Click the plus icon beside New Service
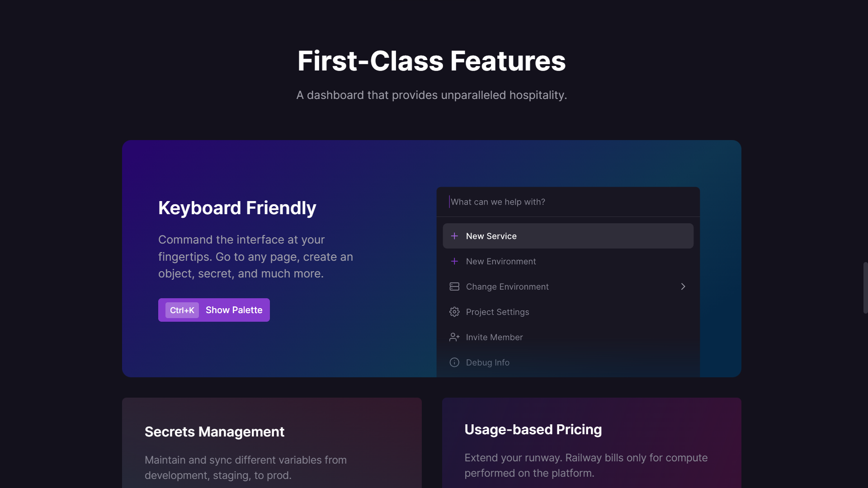 tap(454, 236)
